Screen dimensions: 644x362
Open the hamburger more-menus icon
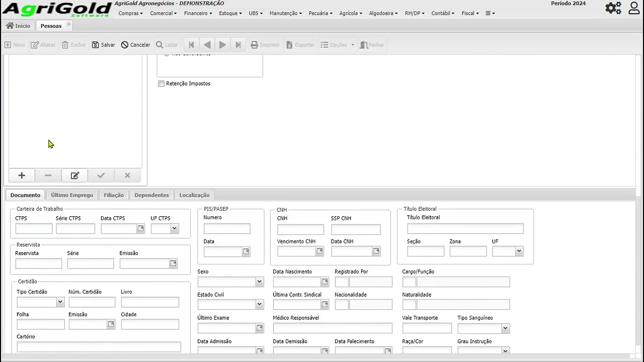(x=490, y=13)
